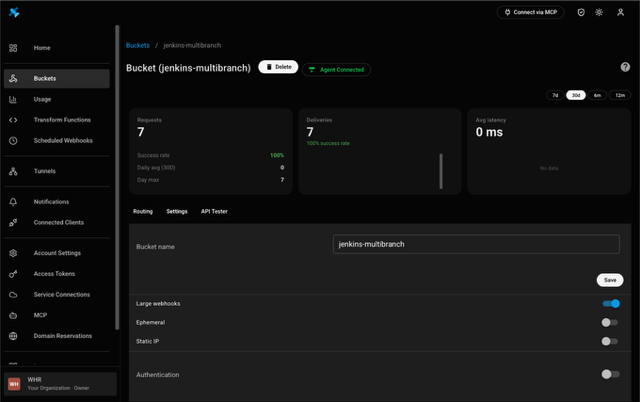
Task: Select the 7d time range
Action: pyautogui.click(x=555, y=95)
